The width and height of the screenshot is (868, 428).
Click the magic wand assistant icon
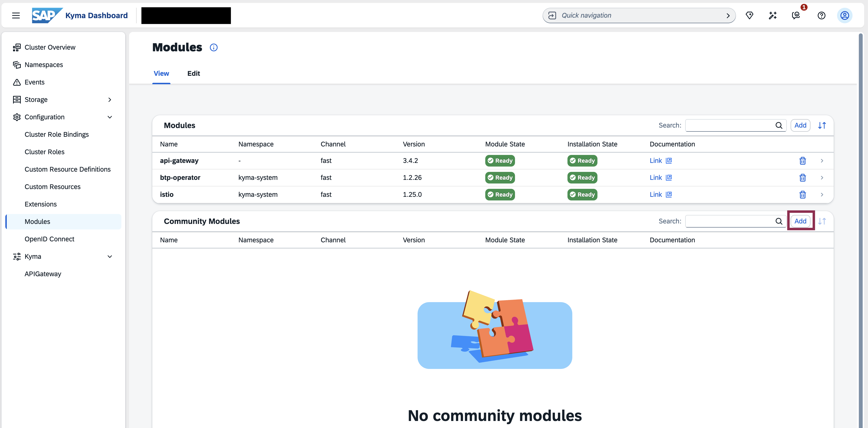773,15
